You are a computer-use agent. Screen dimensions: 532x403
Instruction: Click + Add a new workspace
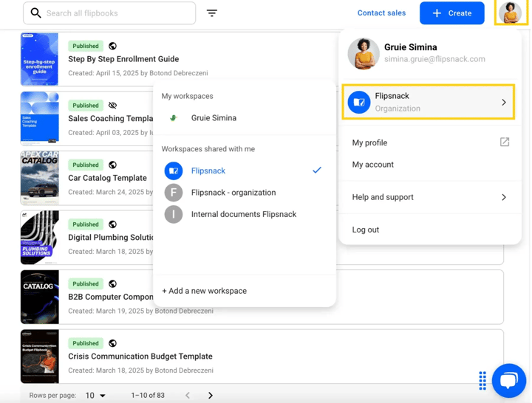[x=204, y=291]
